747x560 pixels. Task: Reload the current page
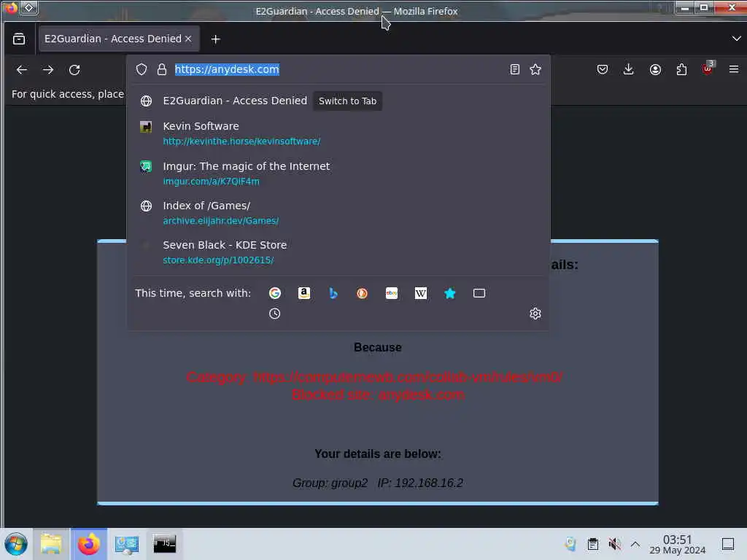coord(74,69)
